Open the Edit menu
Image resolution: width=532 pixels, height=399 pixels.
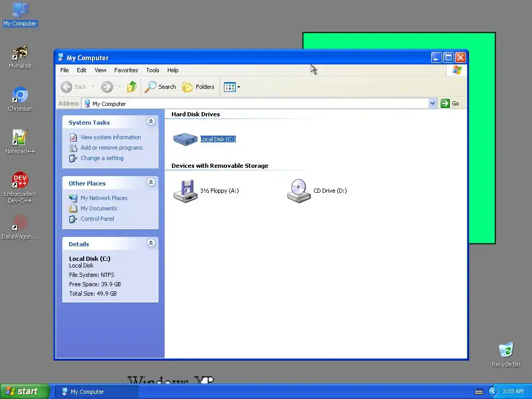(x=82, y=70)
